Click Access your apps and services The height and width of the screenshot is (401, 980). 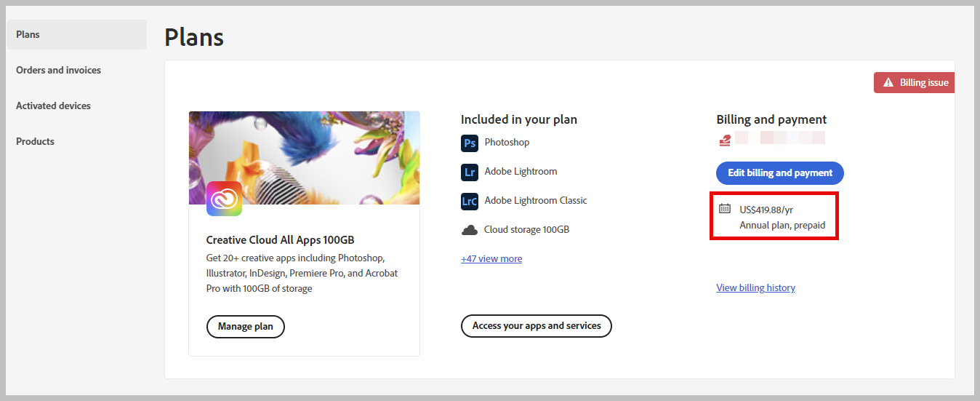click(537, 326)
